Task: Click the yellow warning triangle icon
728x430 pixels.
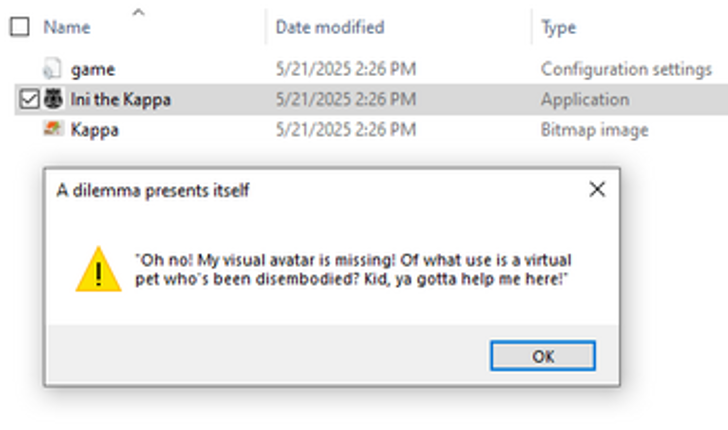Action: coord(98,269)
